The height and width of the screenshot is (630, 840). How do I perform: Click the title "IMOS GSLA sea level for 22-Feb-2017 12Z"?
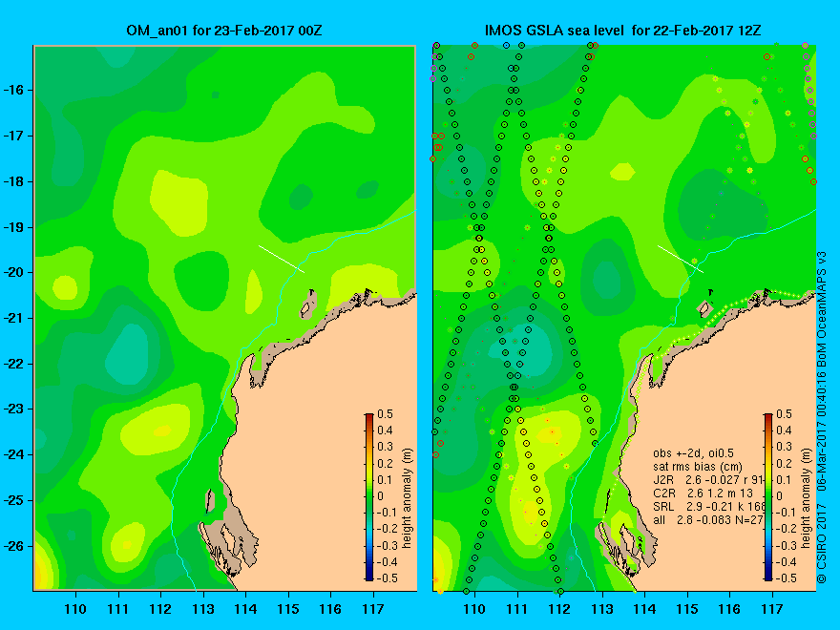[x=622, y=30]
